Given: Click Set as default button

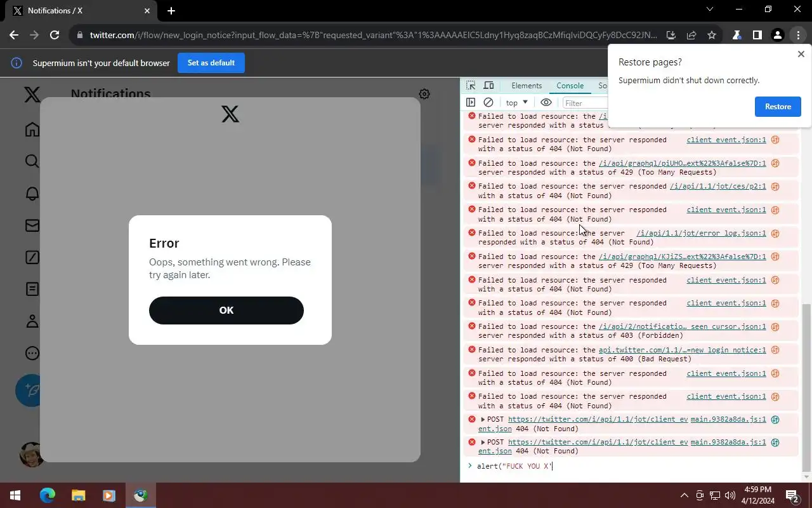Looking at the screenshot, I should pyautogui.click(x=211, y=63).
